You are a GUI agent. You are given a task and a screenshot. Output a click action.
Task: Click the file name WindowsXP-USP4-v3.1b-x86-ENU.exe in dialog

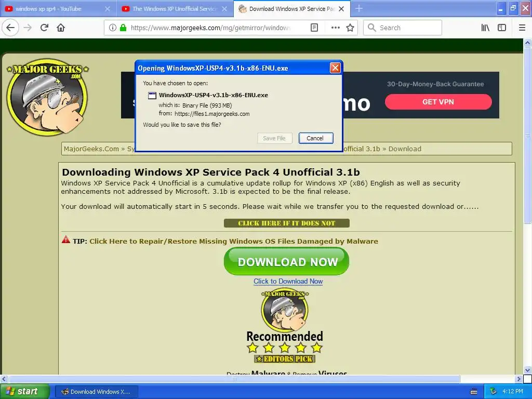214,95
